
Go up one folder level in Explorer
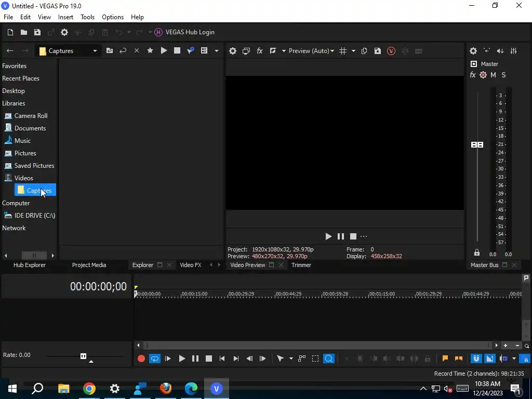click(110, 51)
